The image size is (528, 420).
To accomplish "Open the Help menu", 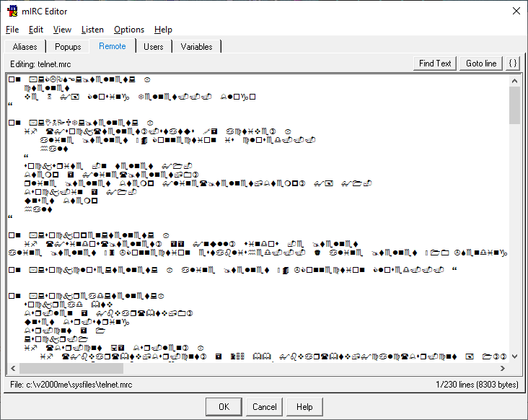I will [163, 30].
